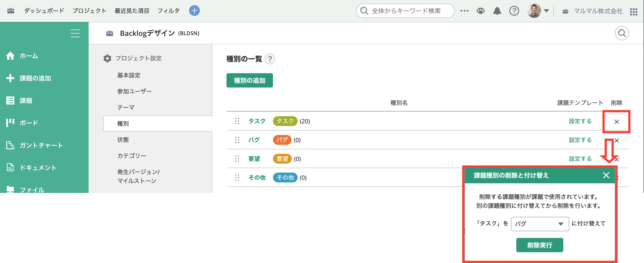644x263 pixels.
Task: Click the eye watch icon
Action: click(480, 11)
